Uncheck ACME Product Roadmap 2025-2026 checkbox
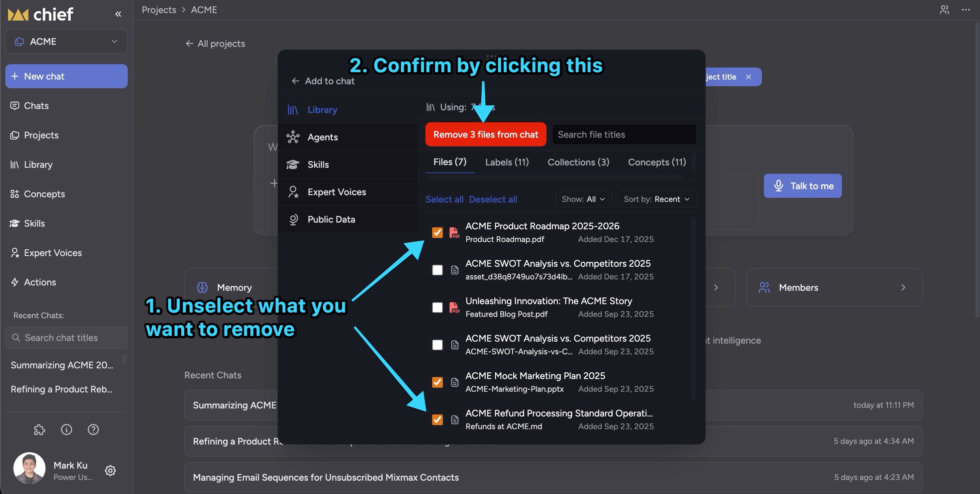 (437, 232)
